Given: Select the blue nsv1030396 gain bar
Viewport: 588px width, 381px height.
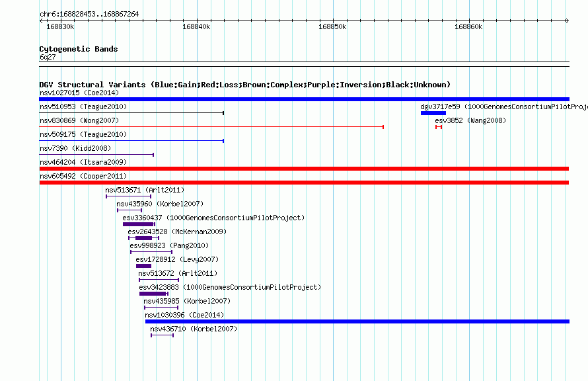Looking at the screenshot, I should 357,321.
